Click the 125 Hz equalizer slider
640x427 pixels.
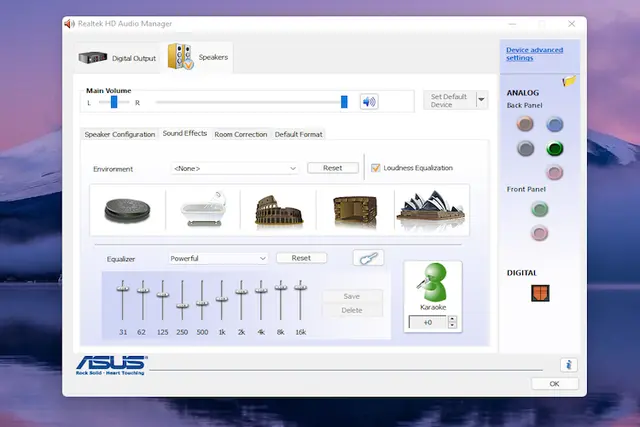[x=162, y=294]
